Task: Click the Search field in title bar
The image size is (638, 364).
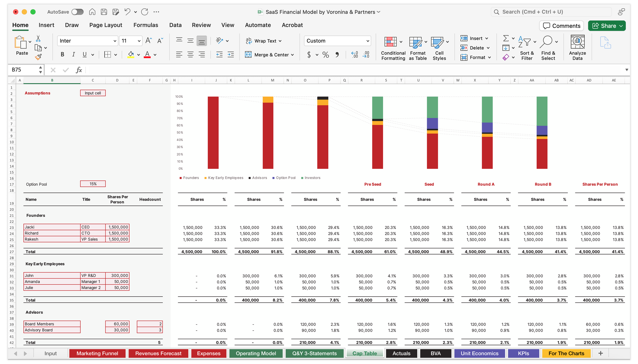Action: click(x=551, y=12)
